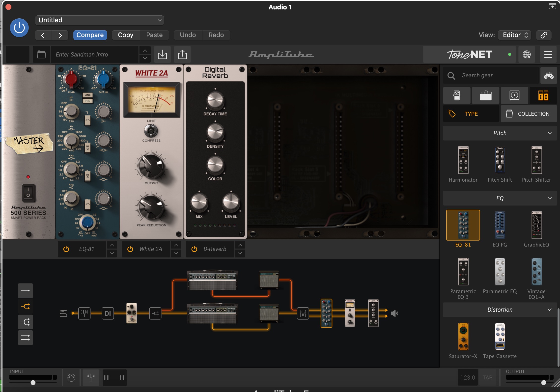560x392 pixels.
Task: Open the custom shop cart icon
Action: point(549,76)
